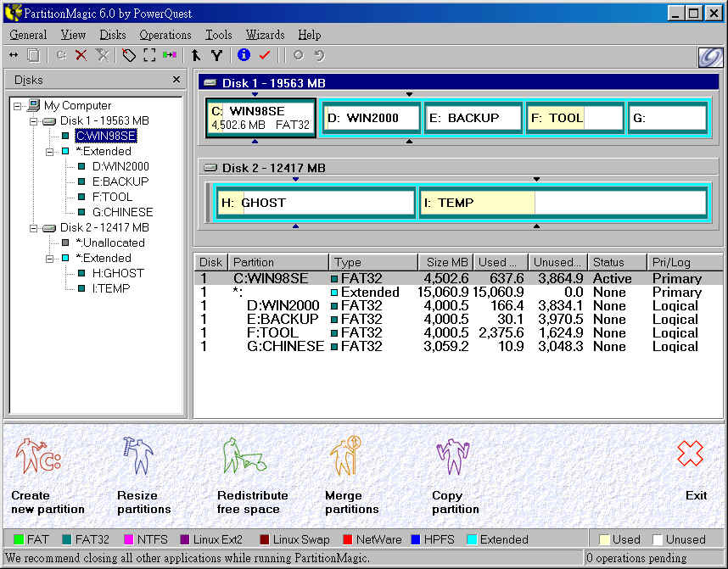Collapse the Extended node under Disk 1
The width and height of the screenshot is (728, 569).
click(x=50, y=152)
